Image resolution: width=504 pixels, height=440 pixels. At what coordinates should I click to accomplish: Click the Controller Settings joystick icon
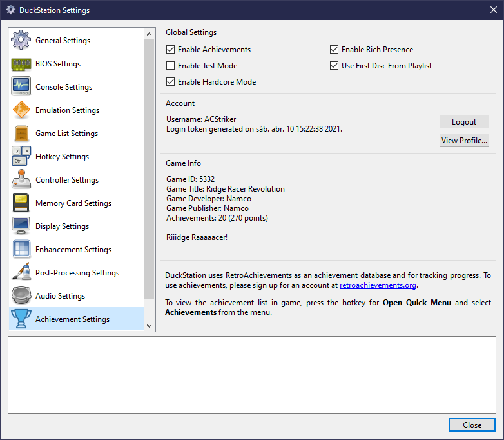tap(21, 179)
